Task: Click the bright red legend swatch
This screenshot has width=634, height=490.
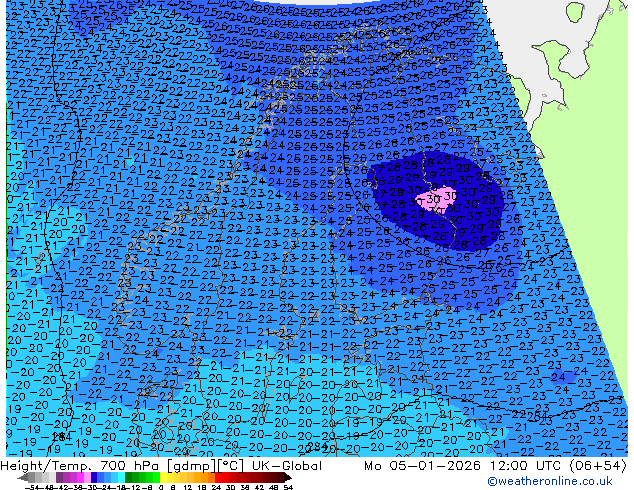Action: coord(218,478)
